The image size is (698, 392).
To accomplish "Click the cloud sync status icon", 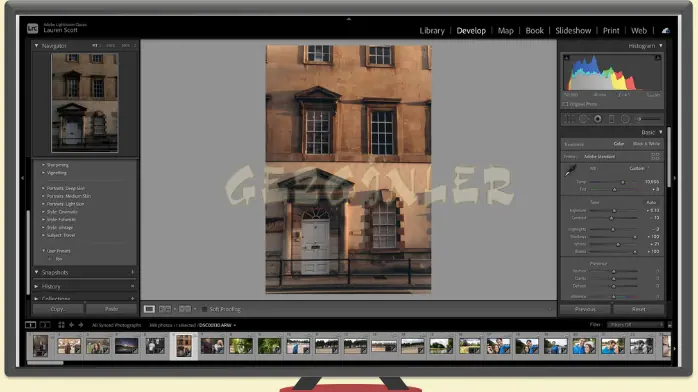I will 666,30.
